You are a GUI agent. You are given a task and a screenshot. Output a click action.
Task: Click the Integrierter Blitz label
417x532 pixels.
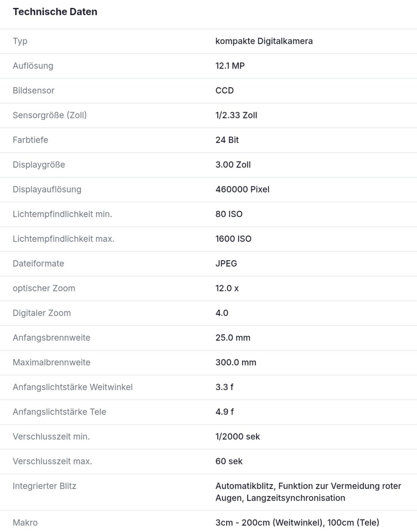pyautogui.click(x=45, y=486)
